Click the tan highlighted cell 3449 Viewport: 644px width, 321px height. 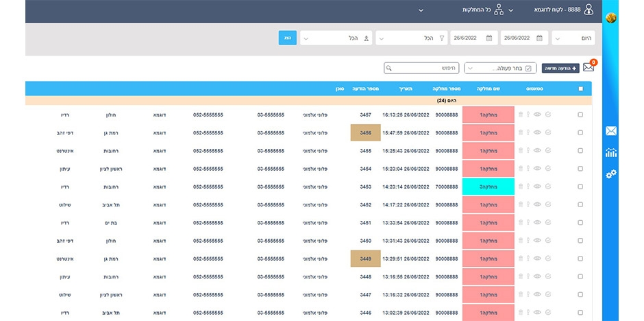(366, 259)
